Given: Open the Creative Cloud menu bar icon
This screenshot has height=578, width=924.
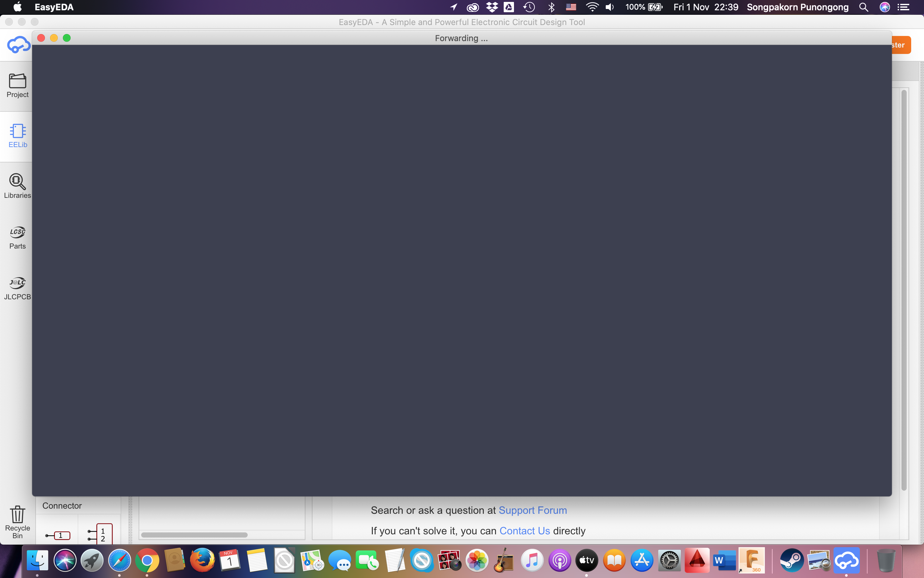Looking at the screenshot, I should (x=473, y=7).
